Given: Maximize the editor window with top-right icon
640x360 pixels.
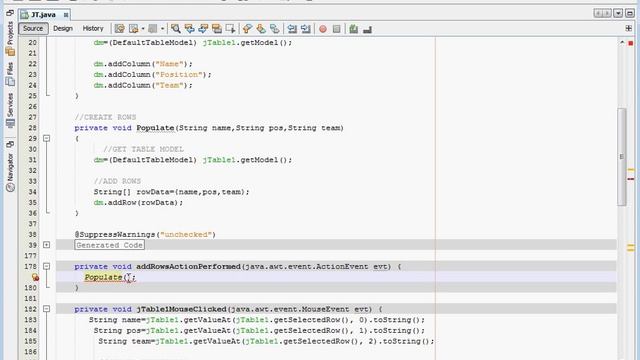Looking at the screenshot, I should (630, 13).
